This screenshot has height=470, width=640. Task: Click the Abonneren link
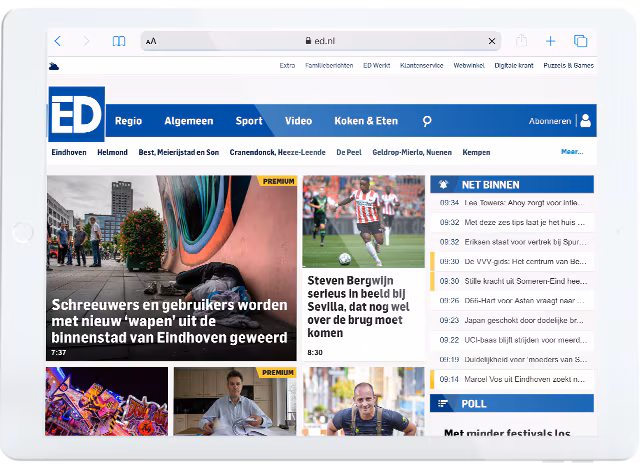point(550,121)
